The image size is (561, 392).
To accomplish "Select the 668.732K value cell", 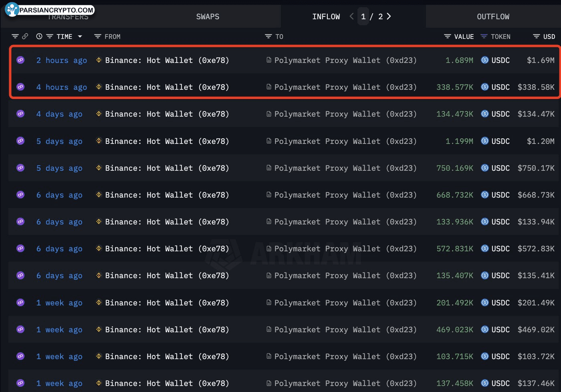I will pyautogui.click(x=455, y=195).
